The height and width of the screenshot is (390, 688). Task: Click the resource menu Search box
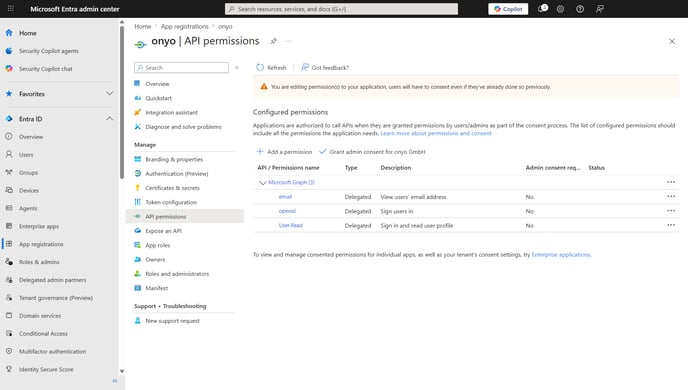tap(181, 68)
